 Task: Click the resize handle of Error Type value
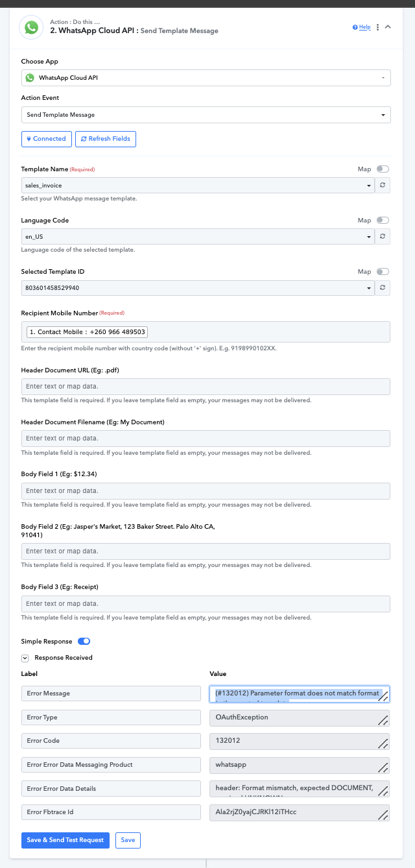click(x=383, y=720)
